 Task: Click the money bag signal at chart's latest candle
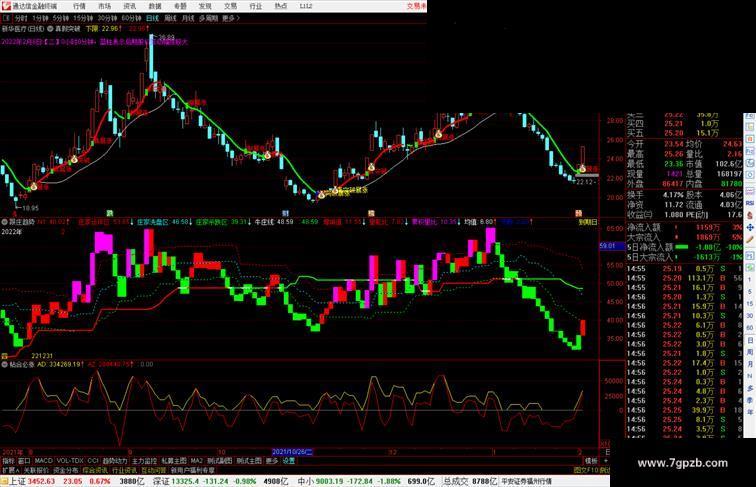tap(582, 168)
